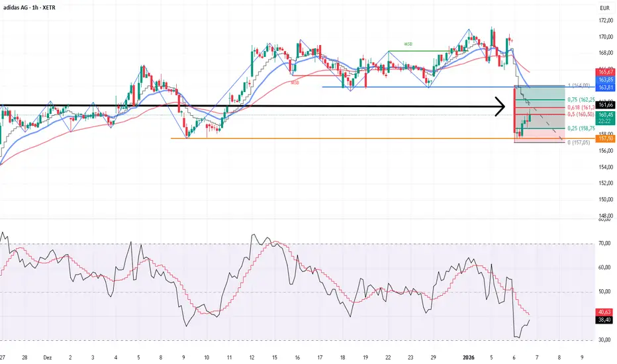The width and height of the screenshot is (617, 364).
Task: Click the RSI 50,00 axis value
Action: point(605,292)
